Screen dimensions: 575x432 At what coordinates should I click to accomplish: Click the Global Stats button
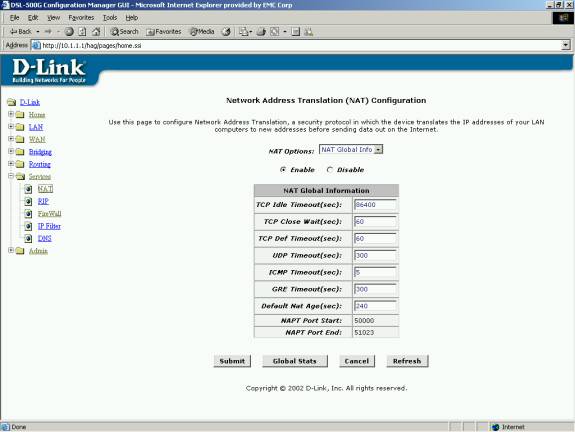point(295,361)
